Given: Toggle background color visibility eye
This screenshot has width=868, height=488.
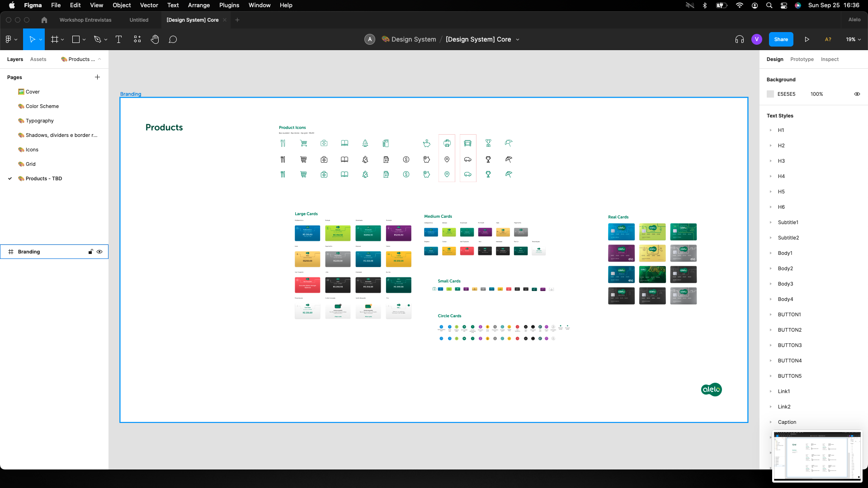Looking at the screenshot, I should (x=857, y=94).
